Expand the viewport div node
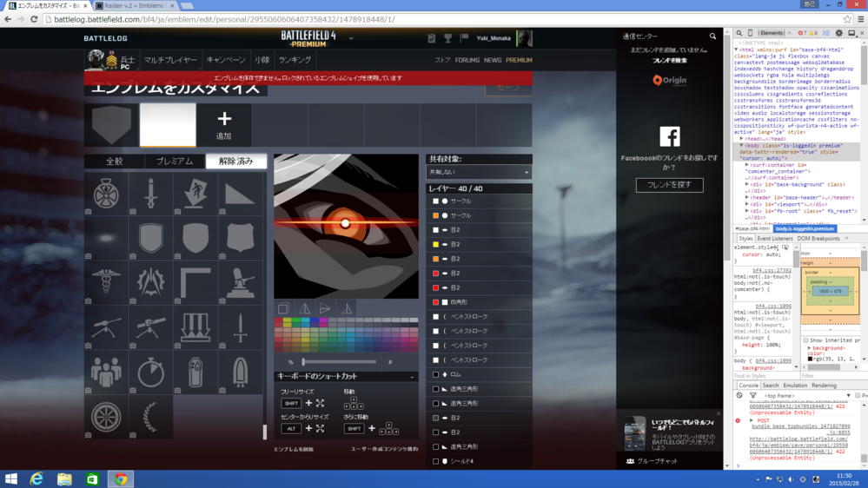868x488 pixels. pyautogui.click(x=746, y=204)
